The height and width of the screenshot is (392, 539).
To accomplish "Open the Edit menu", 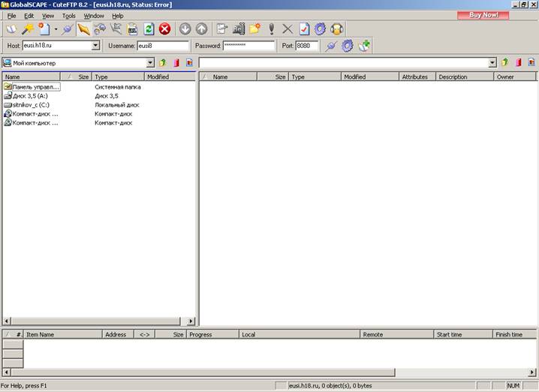I will click(x=29, y=16).
